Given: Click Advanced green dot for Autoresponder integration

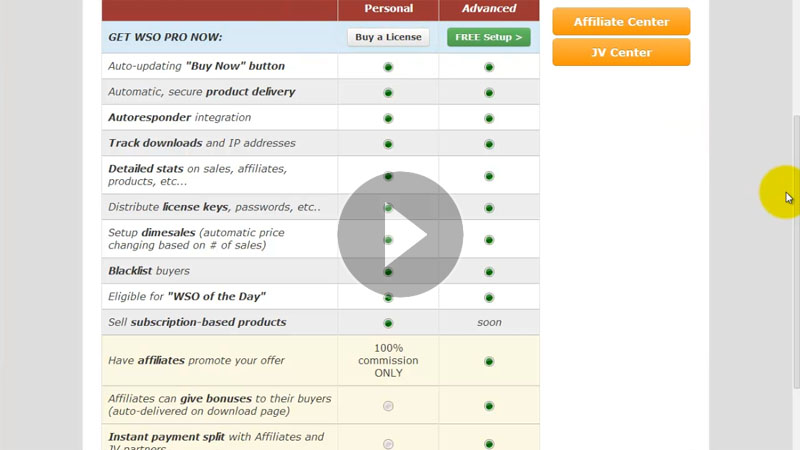Looking at the screenshot, I should click(x=489, y=118).
